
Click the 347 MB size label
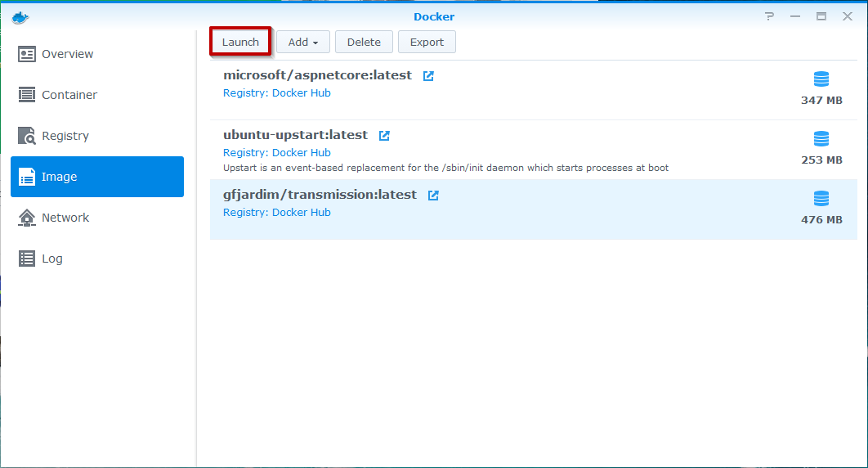821,101
